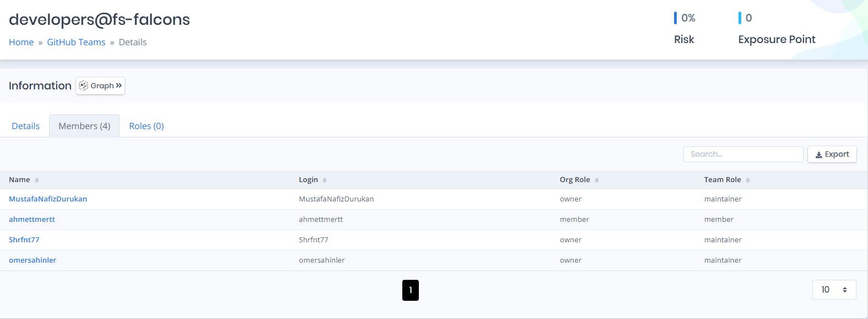868x319 pixels.
Task: Open the page size 10 dropdown
Action: [834, 290]
